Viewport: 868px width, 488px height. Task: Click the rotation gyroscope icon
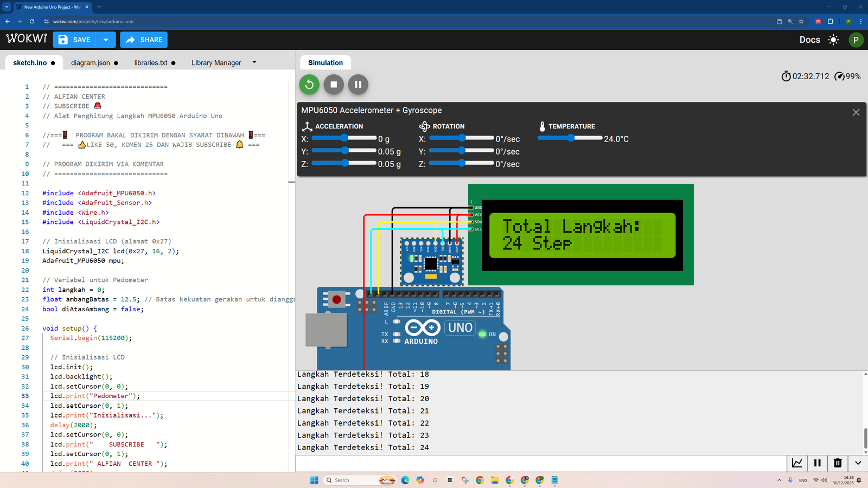pyautogui.click(x=424, y=126)
